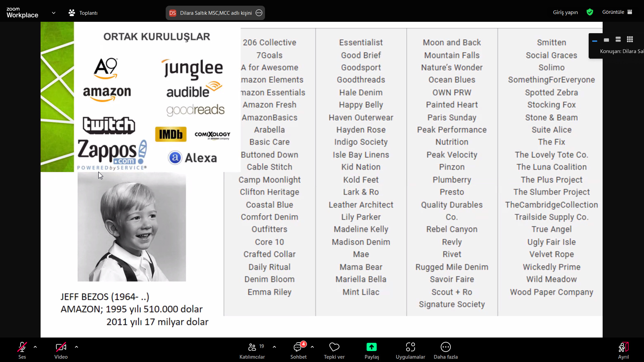
Task: Expand video options arrow beside Video
Action: click(x=76, y=347)
